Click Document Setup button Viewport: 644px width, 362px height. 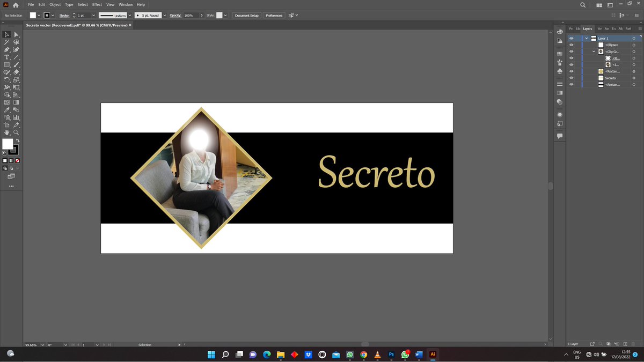tap(246, 16)
